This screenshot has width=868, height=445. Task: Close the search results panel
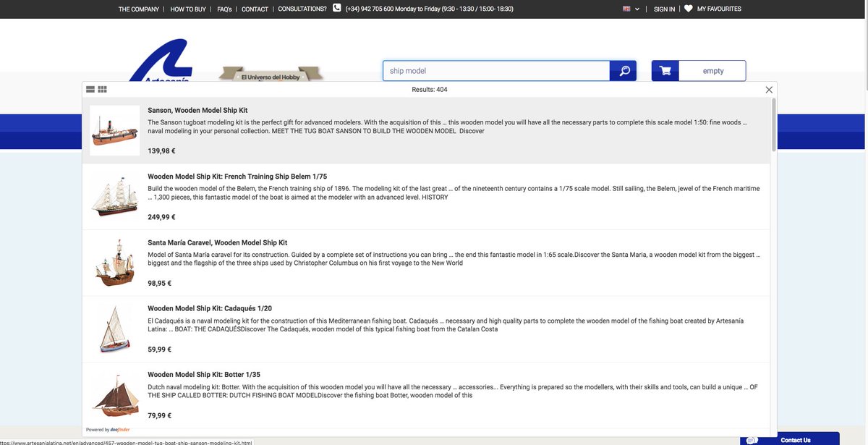pyautogui.click(x=769, y=90)
